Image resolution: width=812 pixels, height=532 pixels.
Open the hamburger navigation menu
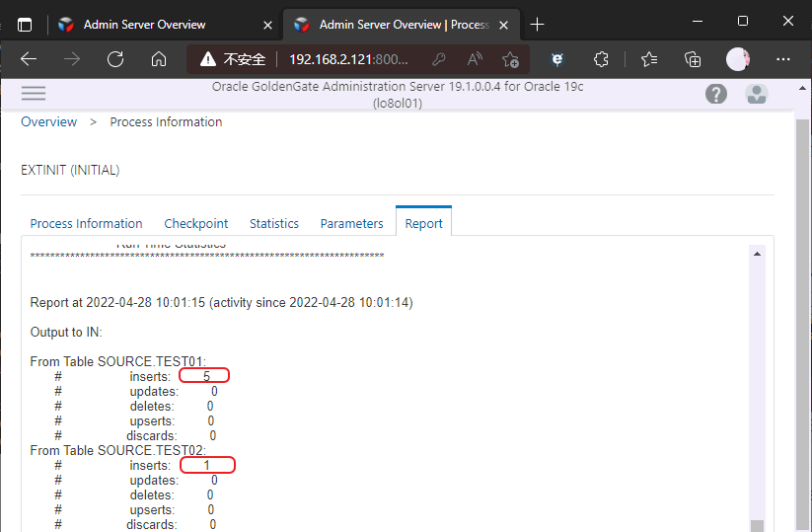(34, 93)
